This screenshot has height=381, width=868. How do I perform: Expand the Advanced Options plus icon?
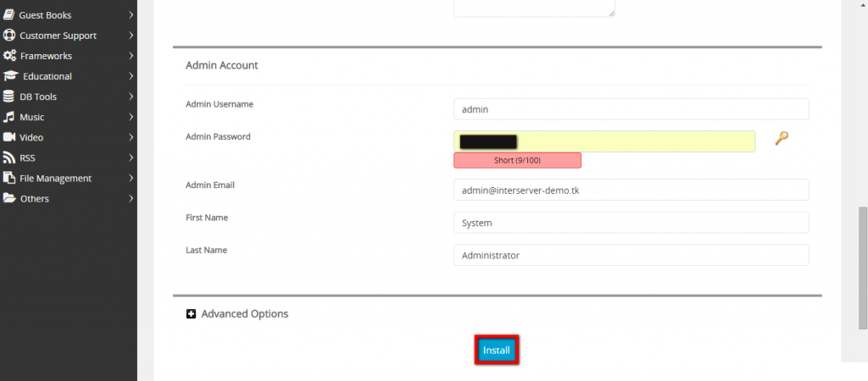(191, 314)
